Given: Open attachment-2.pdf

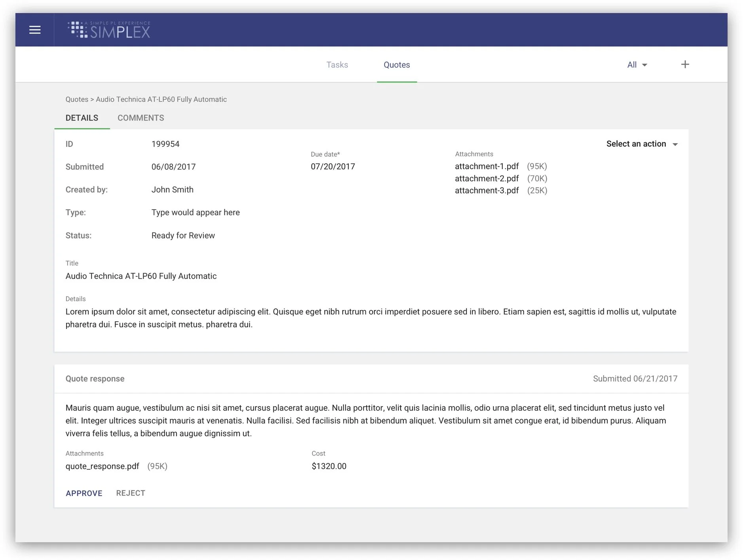Looking at the screenshot, I should pos(487,178).
